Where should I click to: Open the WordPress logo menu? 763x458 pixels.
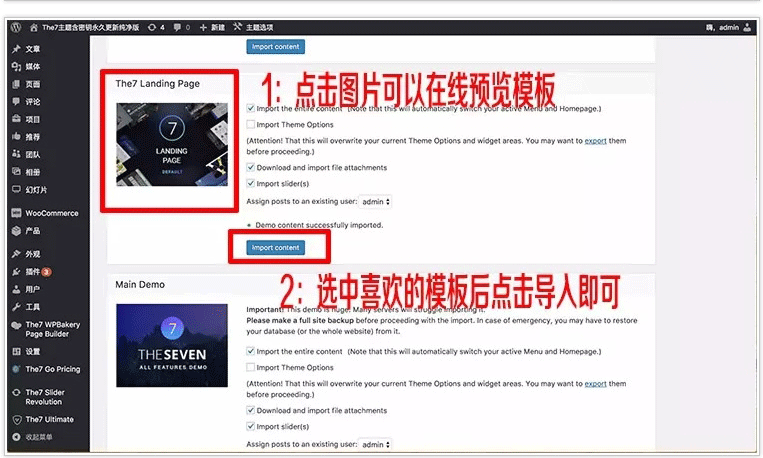point(16,27)
